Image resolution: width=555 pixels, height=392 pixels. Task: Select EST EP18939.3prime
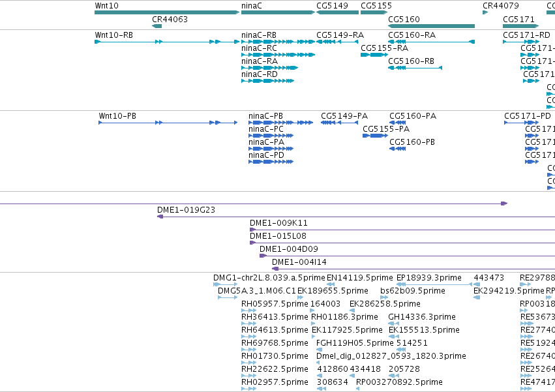(x=434, y=284)
